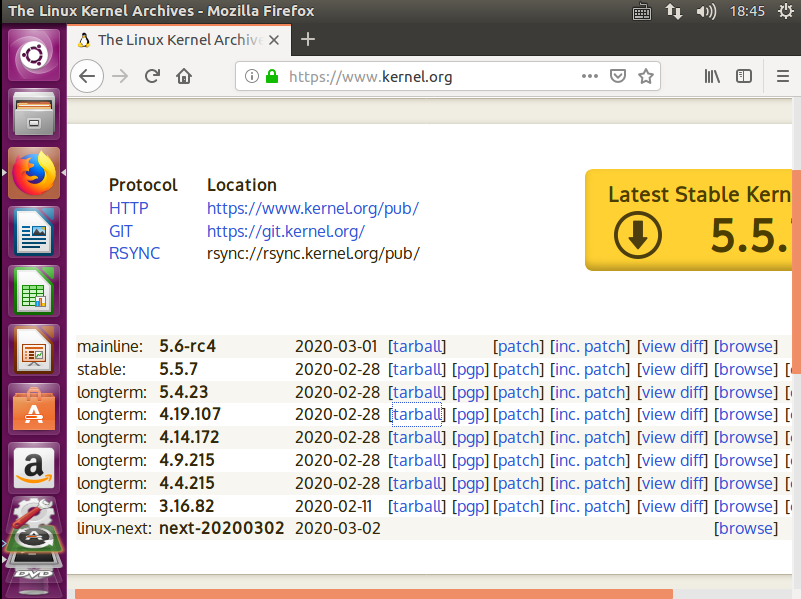
Task: Show site information via info icon
Action: click(251, 77)
